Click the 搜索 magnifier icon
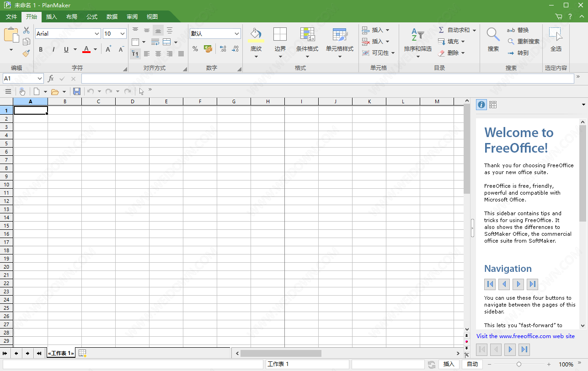This screenshot has width=588, height=371. 493,34
